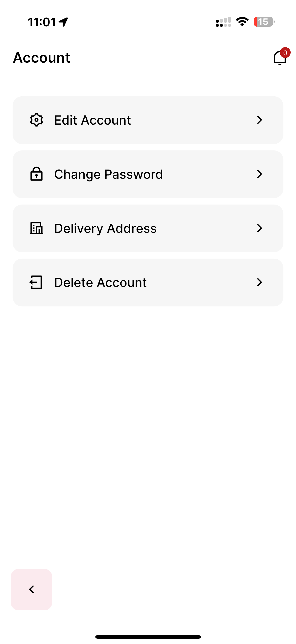Choose the Delete Account option
This screenshot has height=644, width=296.
click(148, 282)
